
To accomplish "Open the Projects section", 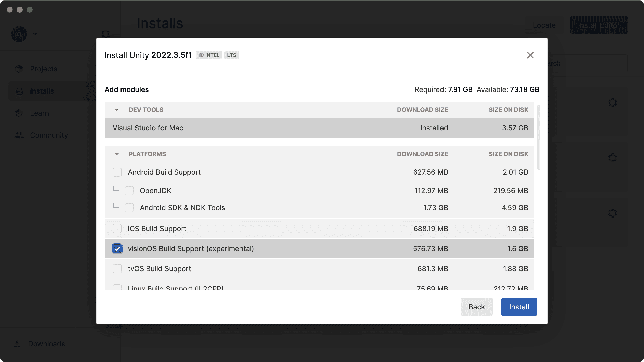I will click(44, 69).
